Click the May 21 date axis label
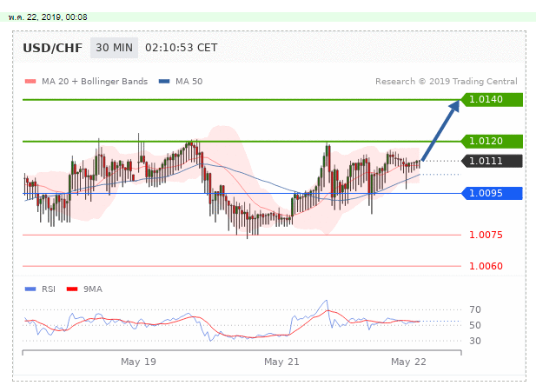The height and width of the screenshot is (392, 536). tap(281, 362)
